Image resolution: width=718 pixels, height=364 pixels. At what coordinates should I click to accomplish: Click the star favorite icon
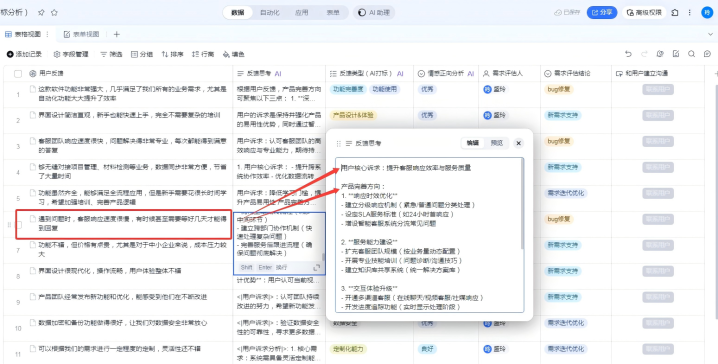pos(54,12)
